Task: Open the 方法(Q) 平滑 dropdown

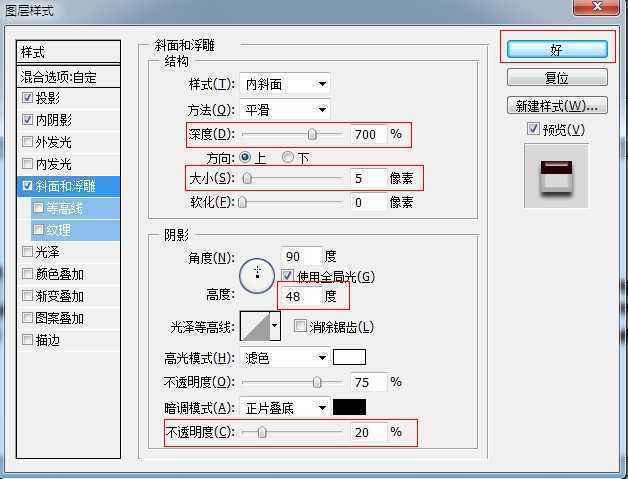Action: tap(285, 109)
